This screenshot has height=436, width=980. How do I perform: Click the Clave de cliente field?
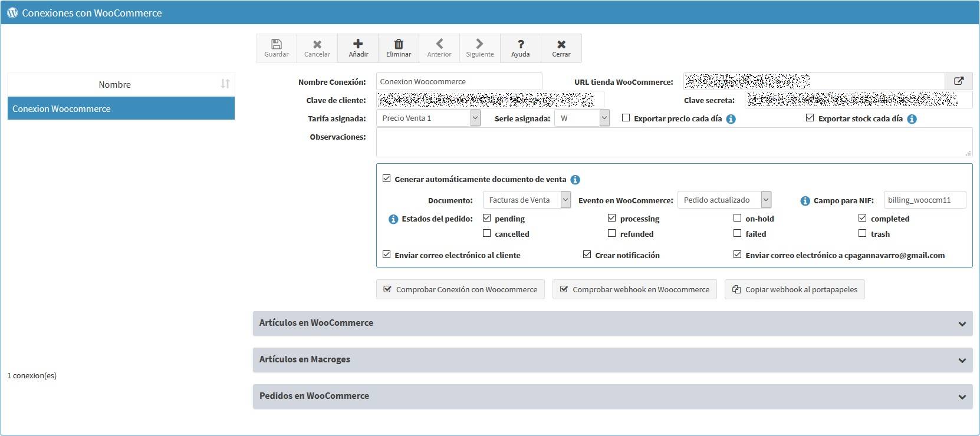[490, 100]
